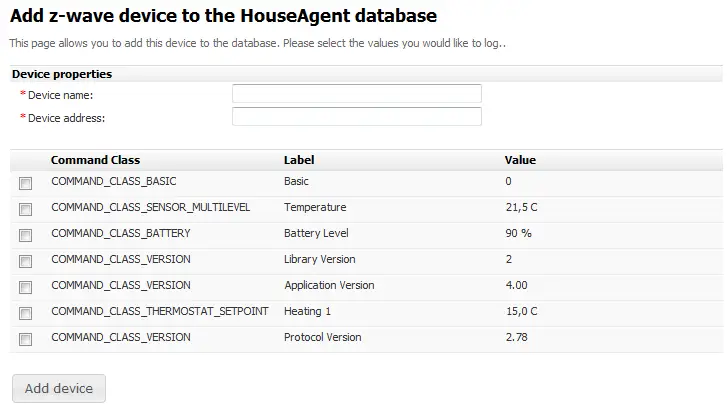The width and height of the screenshot is (727, 411).
Task: Tick the Protocol Version checkbox
Action: pyautogui.click(x=26, y=339)
